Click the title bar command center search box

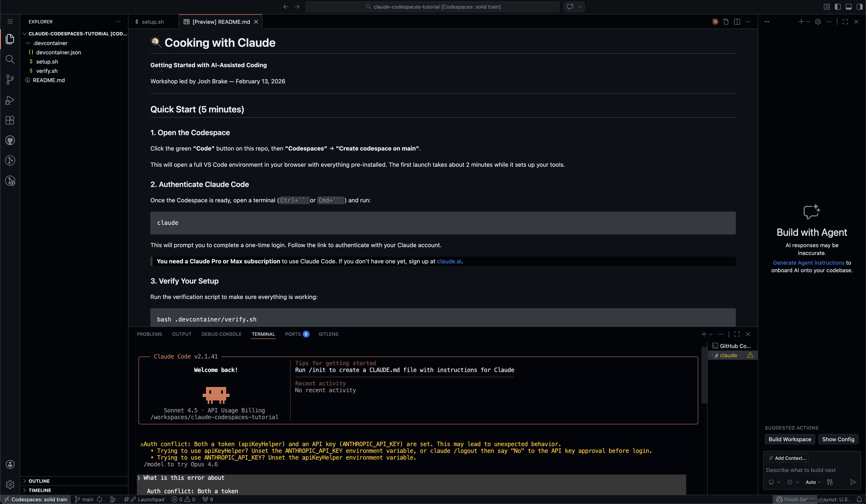click(432, 7)
